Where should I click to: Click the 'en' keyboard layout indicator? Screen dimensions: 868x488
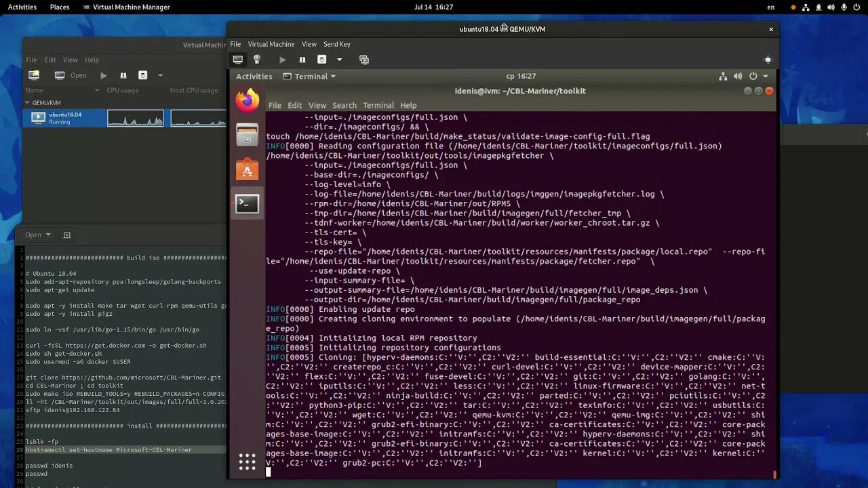[771, 7]
